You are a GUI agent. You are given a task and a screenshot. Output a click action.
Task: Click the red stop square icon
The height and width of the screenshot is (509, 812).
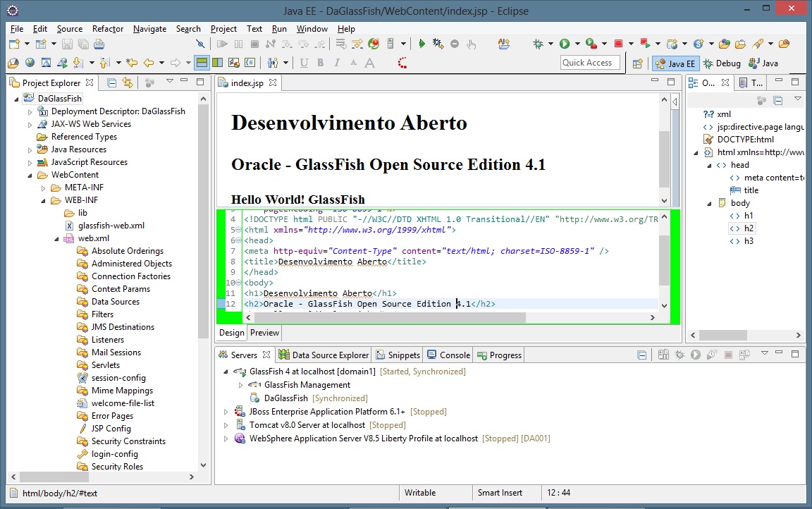coord(618,44)
